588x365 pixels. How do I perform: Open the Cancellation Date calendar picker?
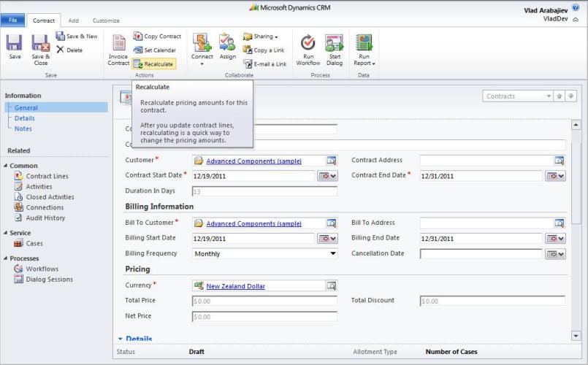[555, 254]
